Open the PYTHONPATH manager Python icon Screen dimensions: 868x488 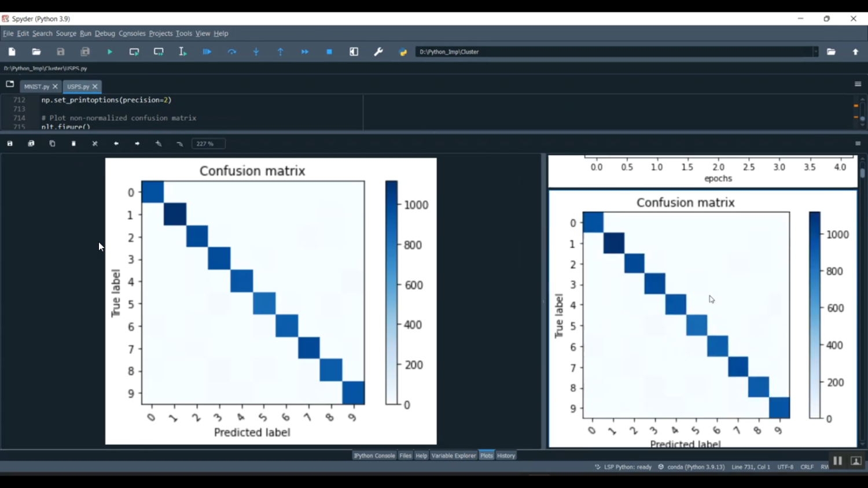pyautogui.click(x=403, y=51)
